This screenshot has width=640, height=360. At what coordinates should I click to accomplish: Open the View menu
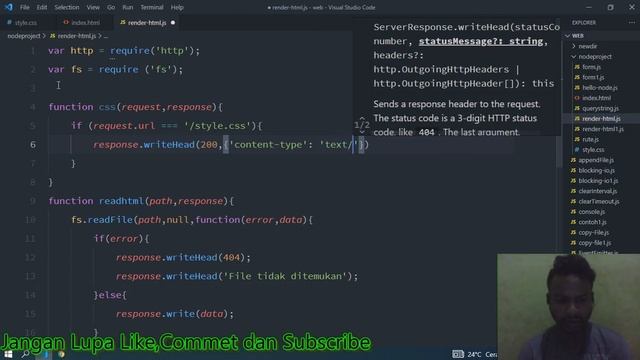tap(93, 7)
